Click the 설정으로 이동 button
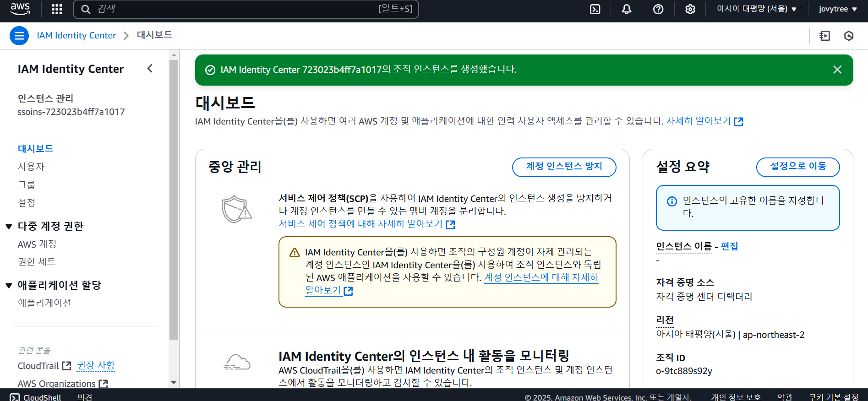868x401 pixels. coord(797,167)
